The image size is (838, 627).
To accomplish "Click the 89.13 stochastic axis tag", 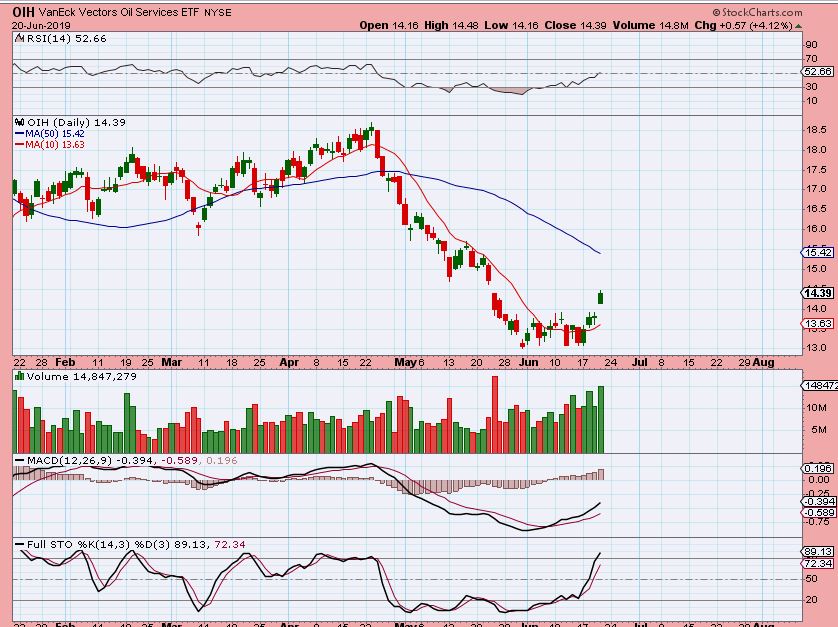I will pyautogui.click(x=818, y=552).
